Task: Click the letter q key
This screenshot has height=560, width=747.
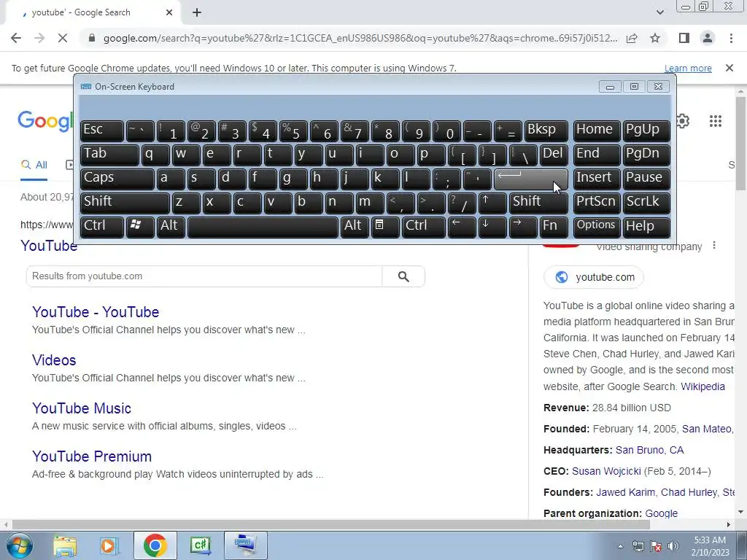Action: pyautogui.click(x=155, y=155)
